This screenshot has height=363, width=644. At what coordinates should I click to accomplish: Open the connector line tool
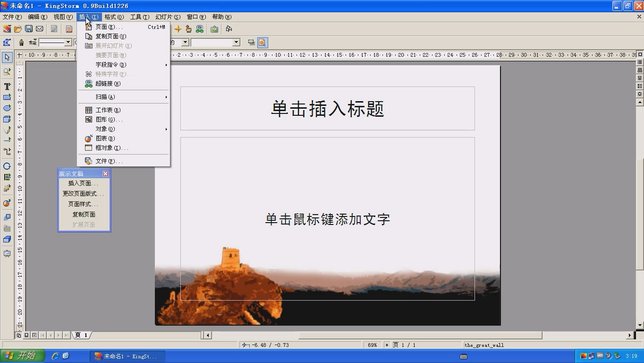pyautogui.click(x=7, y=152)
